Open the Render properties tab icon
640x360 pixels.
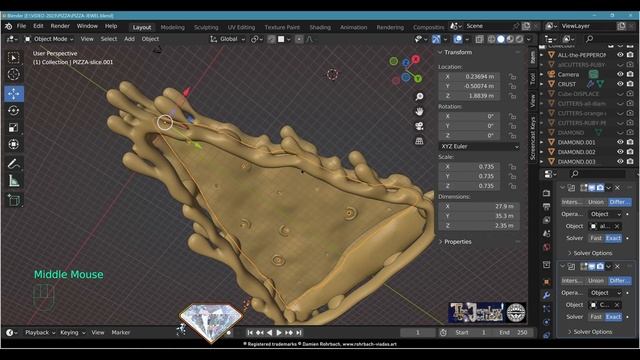pos(547,193)
